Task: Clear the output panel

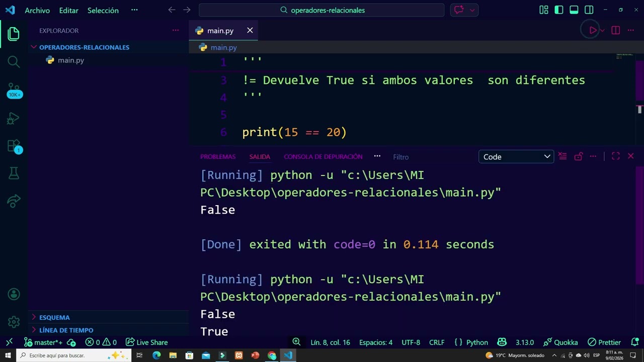Action: click(562, 156)
